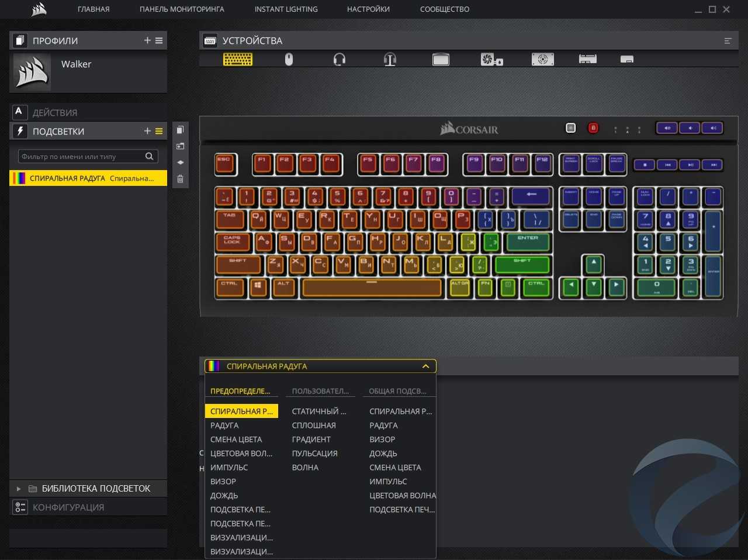Viewport: 748px width, 560px height.
Task: Collapse the Спиральная радуга effect dropdown
Action: point(425,367)
